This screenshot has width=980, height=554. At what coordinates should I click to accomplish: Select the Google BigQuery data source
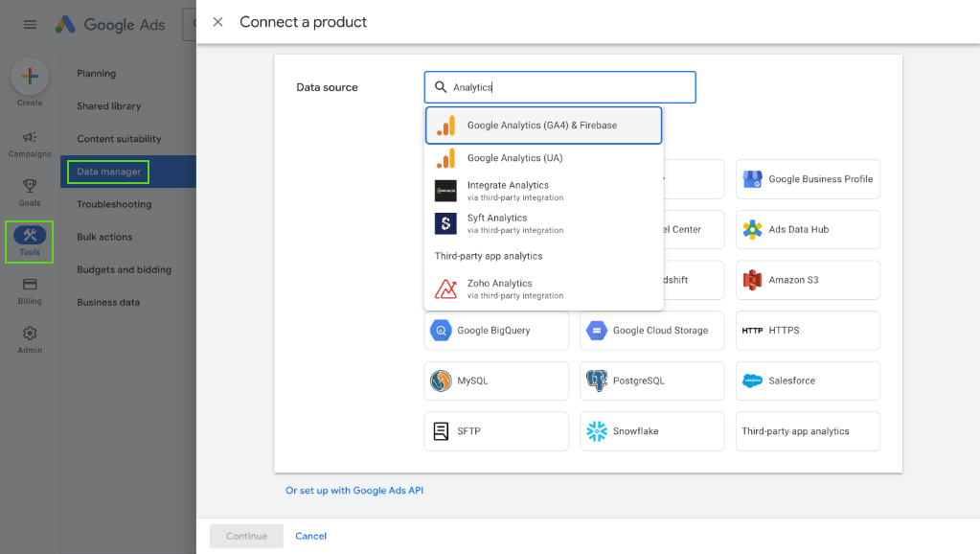pyautogui.click(x=496, y=330)
